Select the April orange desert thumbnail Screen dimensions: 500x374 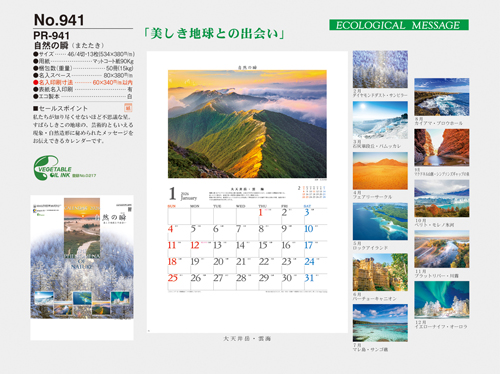pos(380,171)
